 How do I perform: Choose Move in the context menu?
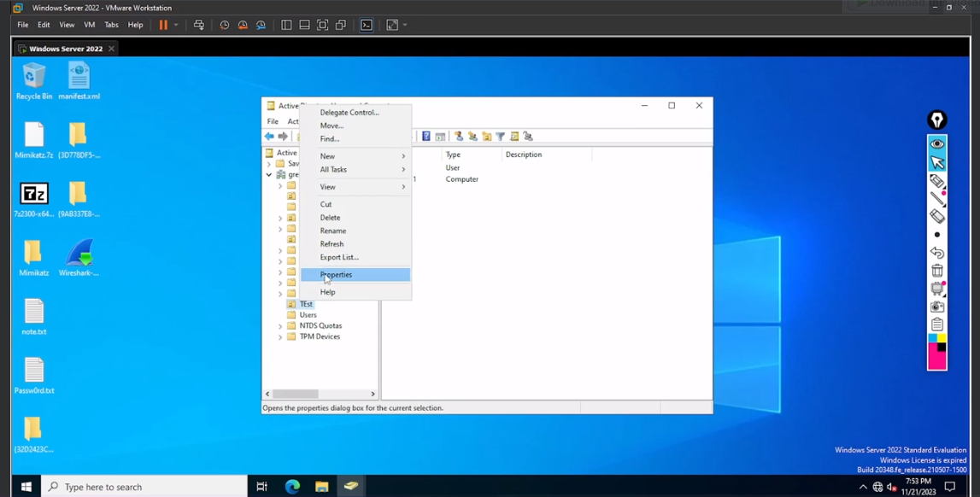pyautogui.click(x=355, y=126)
